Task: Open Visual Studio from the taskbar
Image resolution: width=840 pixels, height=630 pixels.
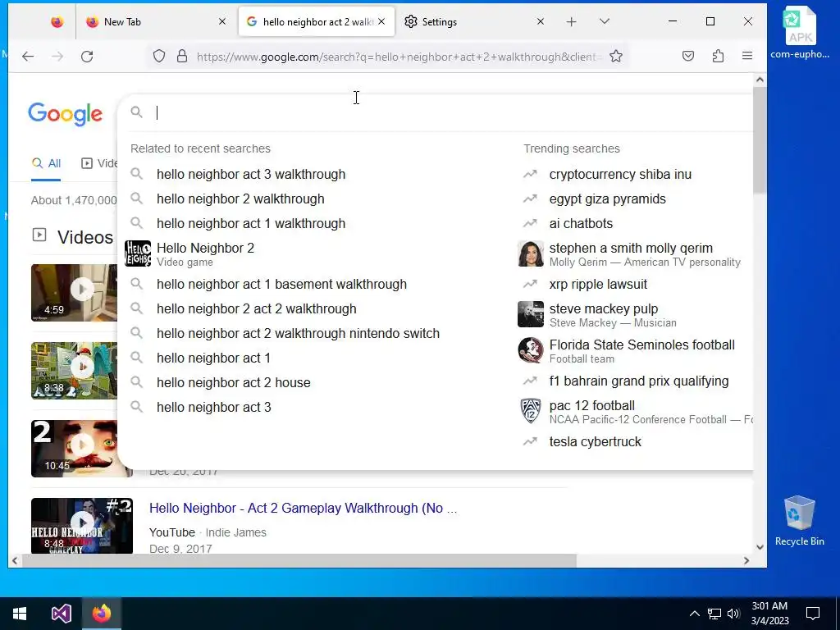Action: coord(61,614)
